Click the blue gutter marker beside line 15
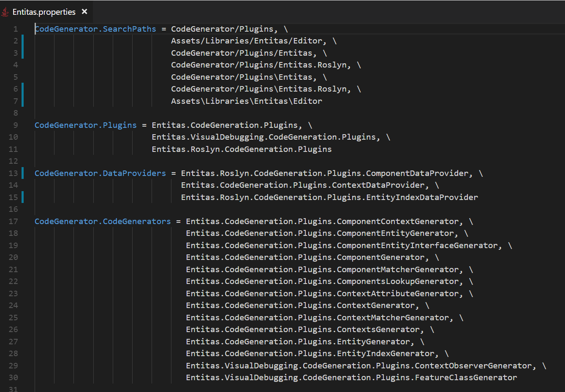This screenshot has width=565, height=392. click(23, 197)
